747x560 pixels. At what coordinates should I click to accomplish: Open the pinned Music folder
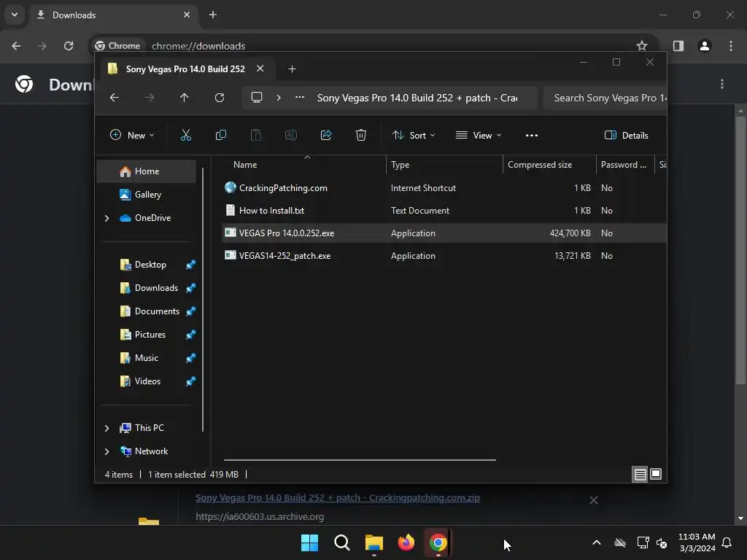(146, 358)
